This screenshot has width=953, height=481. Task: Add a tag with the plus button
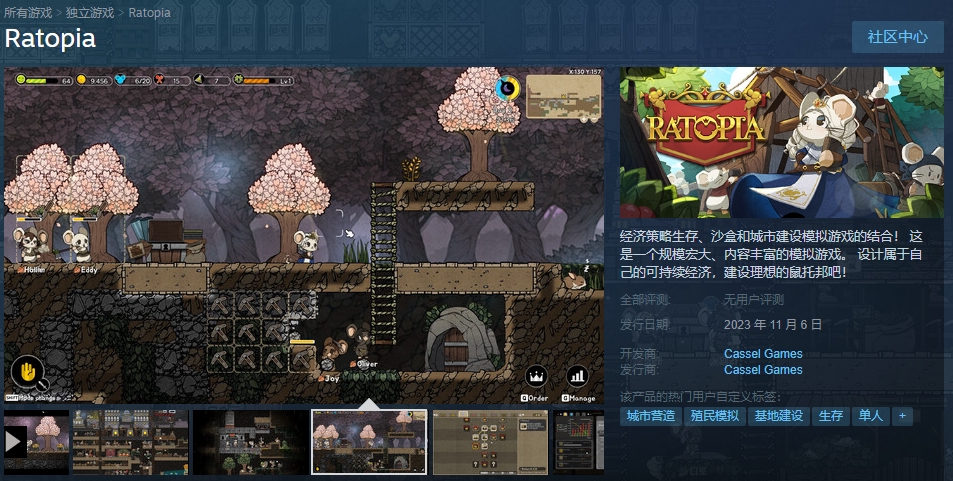(902, 416)
